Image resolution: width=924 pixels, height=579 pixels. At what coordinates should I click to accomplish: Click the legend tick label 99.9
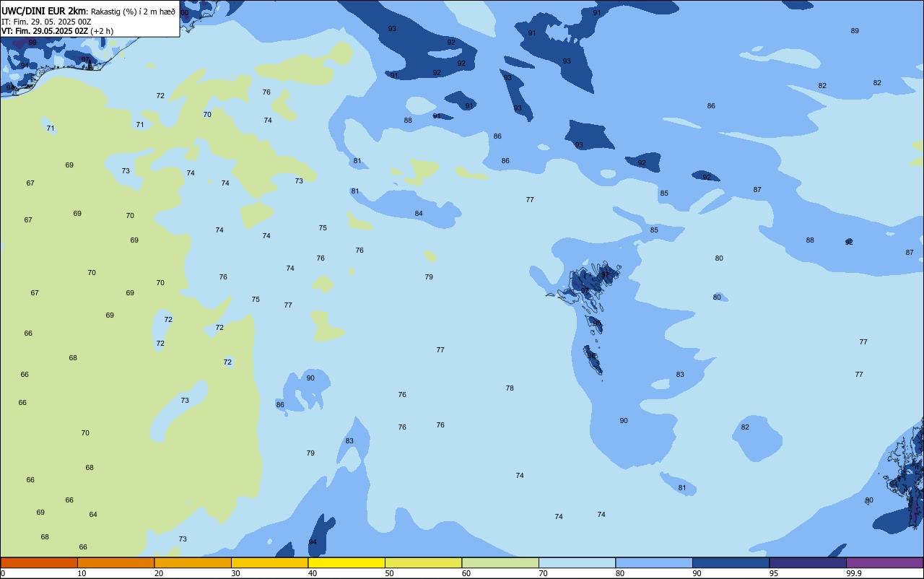coord(854,573)
